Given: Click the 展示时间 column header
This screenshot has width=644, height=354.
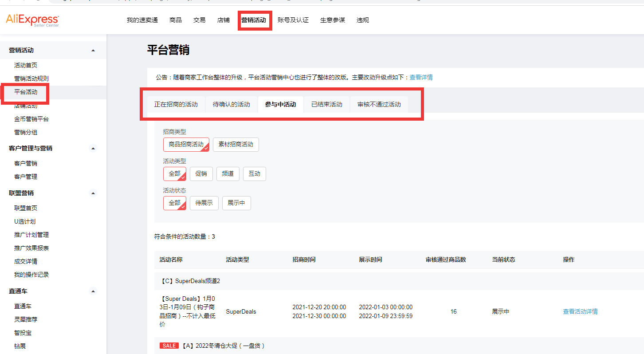Looking at the screenshot, I should [371, 260].
